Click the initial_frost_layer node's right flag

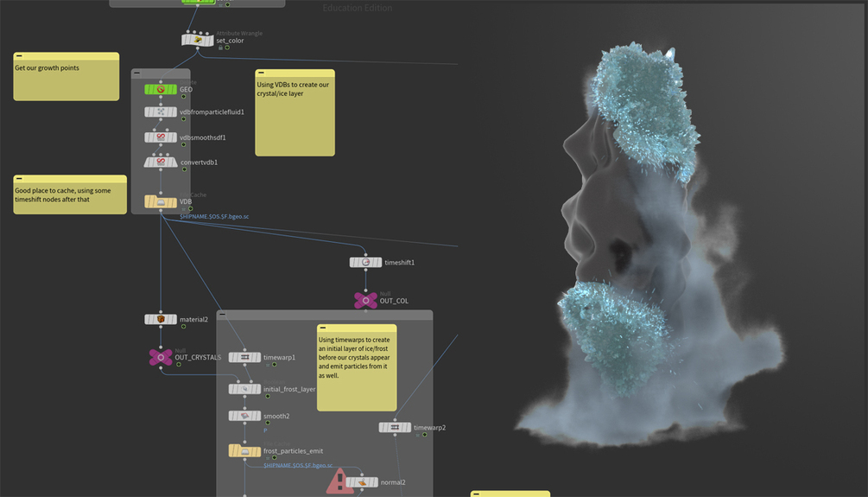[x=257, y=389]
